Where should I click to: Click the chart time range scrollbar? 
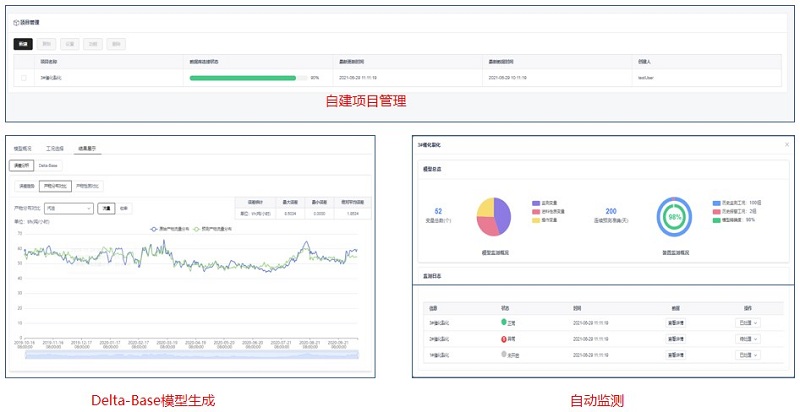pyautogui.click(x=190, y=355)
